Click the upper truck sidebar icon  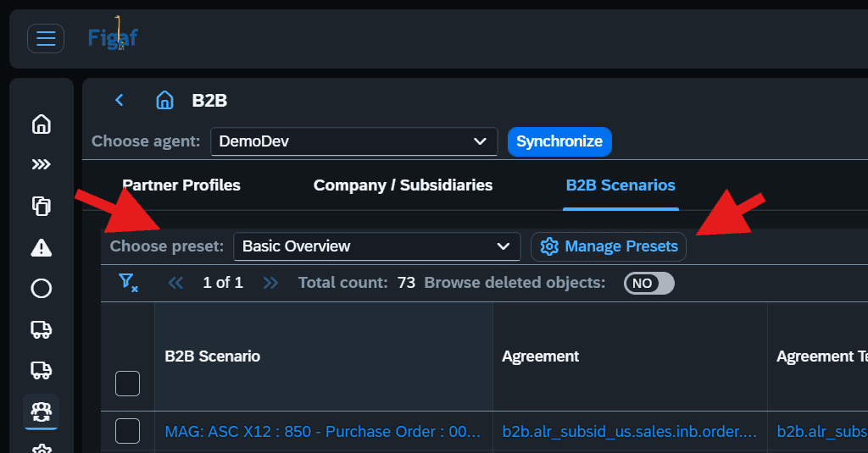point(42,329)
